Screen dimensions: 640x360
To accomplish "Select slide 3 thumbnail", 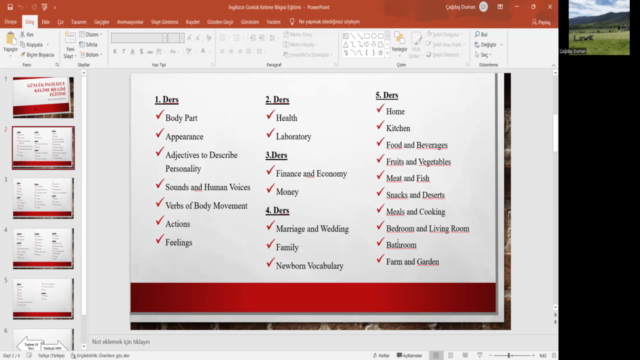I will pyautogui.click(x=43, y=198).
